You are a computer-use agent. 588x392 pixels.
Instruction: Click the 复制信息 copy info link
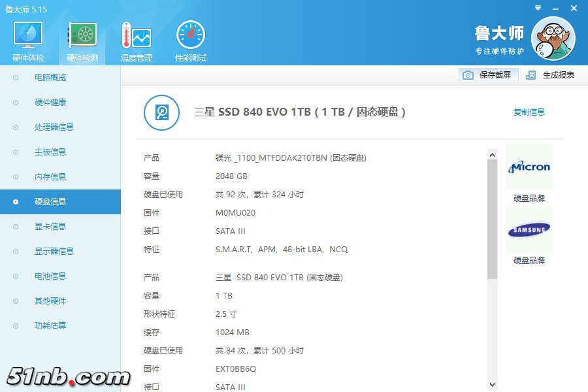point(529,112)
